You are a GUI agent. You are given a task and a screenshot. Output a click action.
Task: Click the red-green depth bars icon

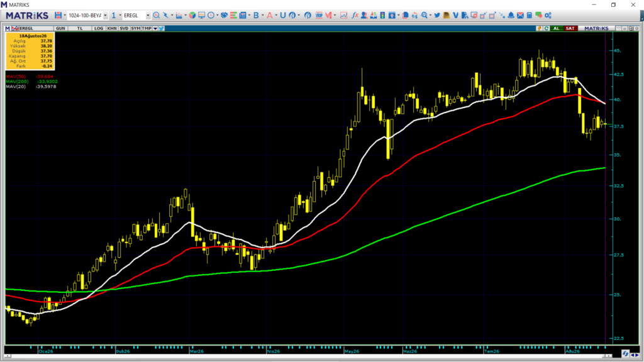click(233, 15)
